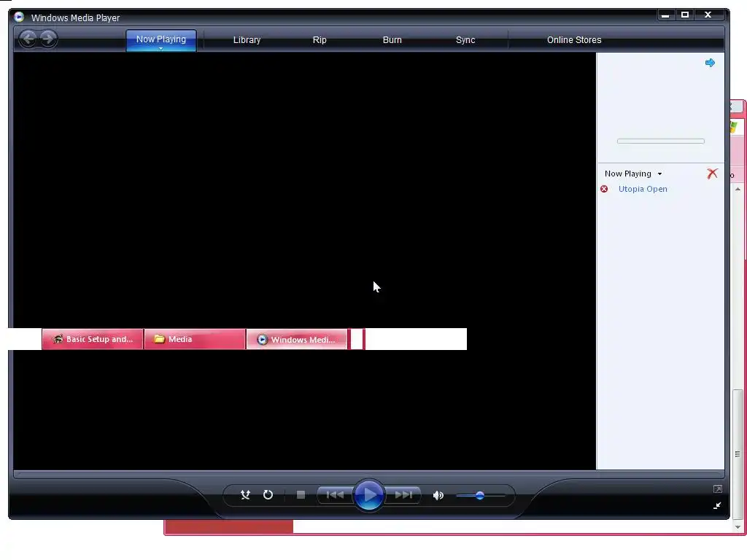
Task: Minimize the Windows Media Player window
Action: click(665, 15)
